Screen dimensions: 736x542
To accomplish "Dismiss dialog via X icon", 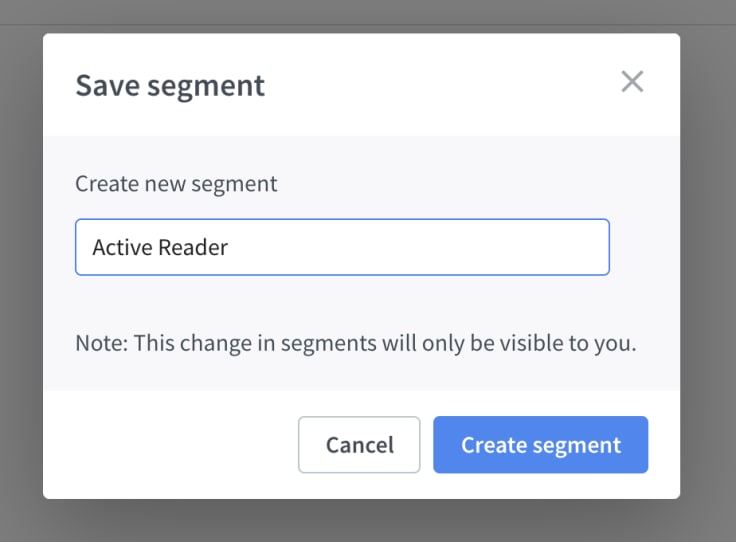I will [632, 82].
